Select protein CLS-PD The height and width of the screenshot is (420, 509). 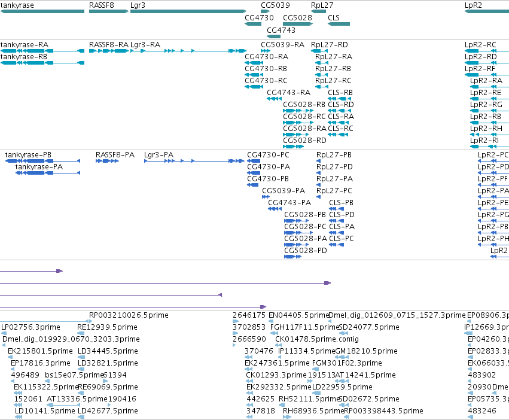(x=342, y=215)
